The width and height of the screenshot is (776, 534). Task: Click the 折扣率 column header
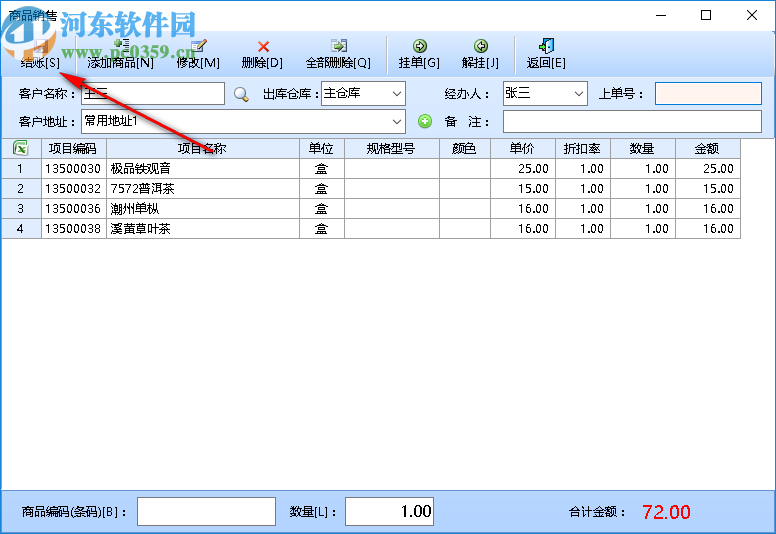[582, 148]
